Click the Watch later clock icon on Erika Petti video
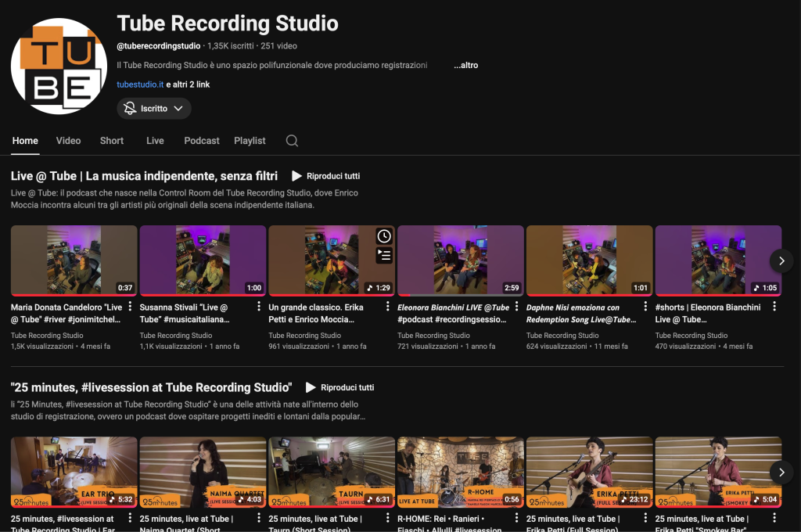 click(384, 236)
